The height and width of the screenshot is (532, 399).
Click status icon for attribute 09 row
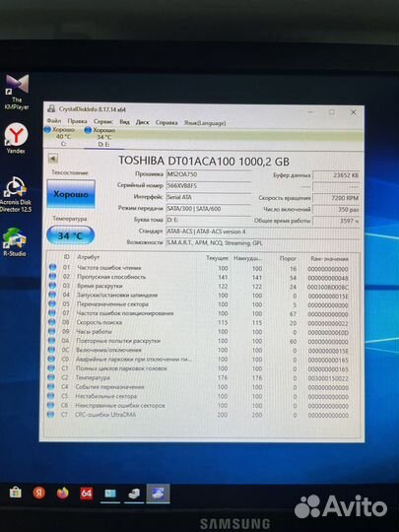click(52, 331)
